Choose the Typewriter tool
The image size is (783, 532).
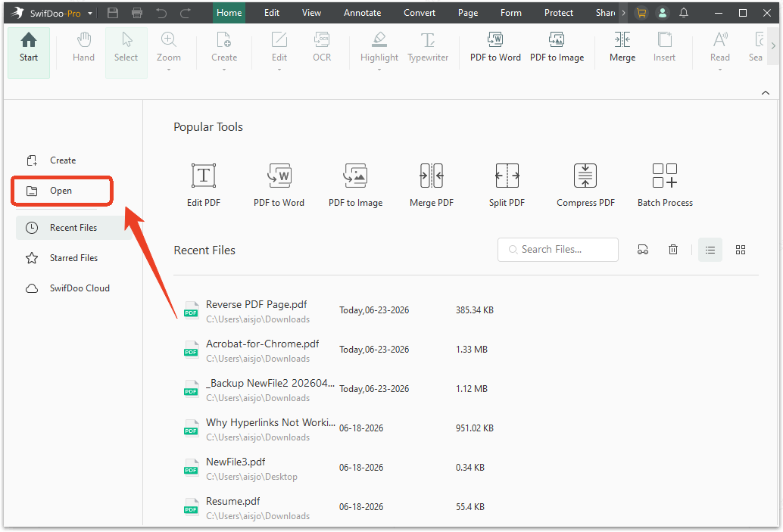tap(428, 48)
